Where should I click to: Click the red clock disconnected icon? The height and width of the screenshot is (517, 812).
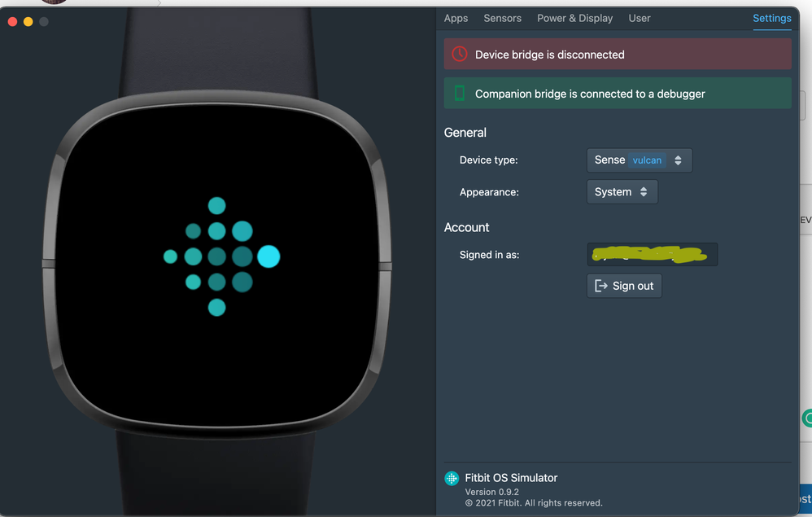coord(460,54)
